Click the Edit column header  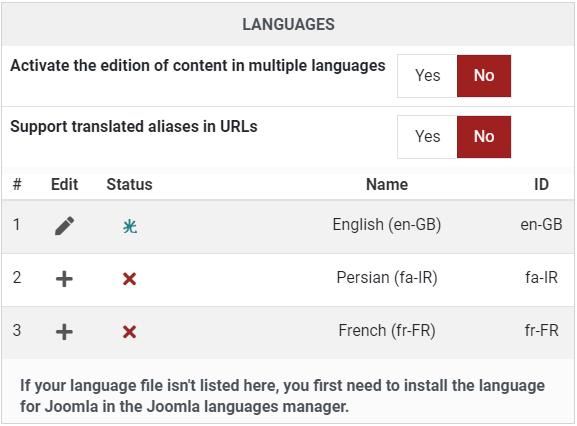[64, 184]
